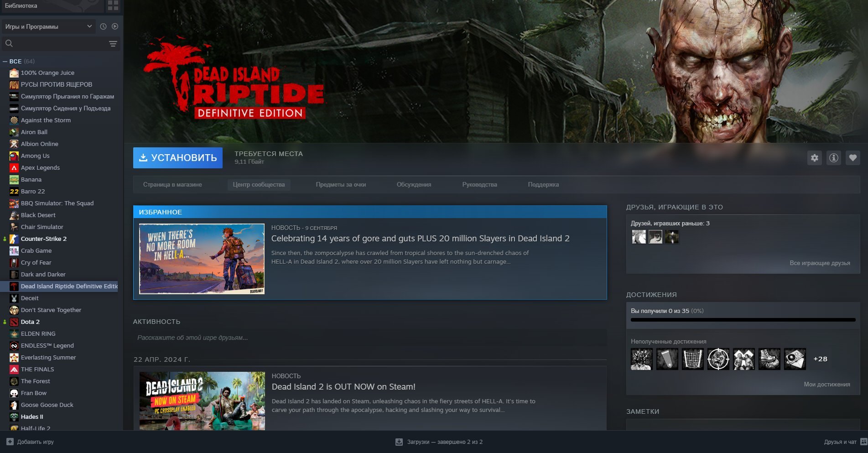Switch to grid view icon
Viewport: 868px width, 453px height.
(x=113, y=5)
